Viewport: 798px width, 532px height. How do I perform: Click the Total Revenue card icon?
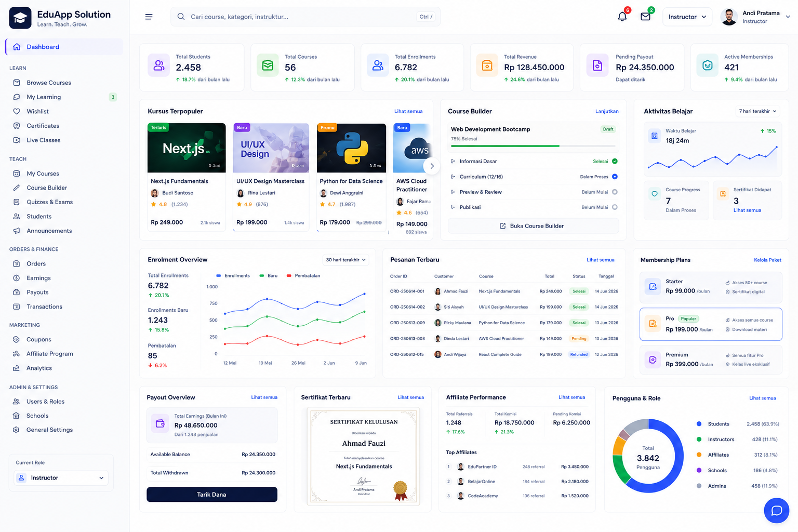(487, 65)
